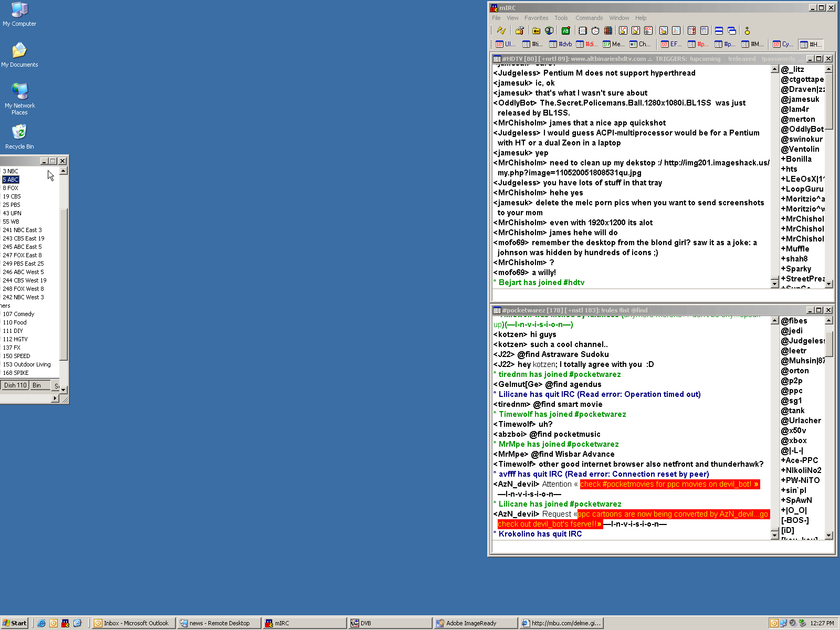This screenshot has height=630, width=840.
Task: Select channel 8 FOX in list
Action: pos(10,188)
